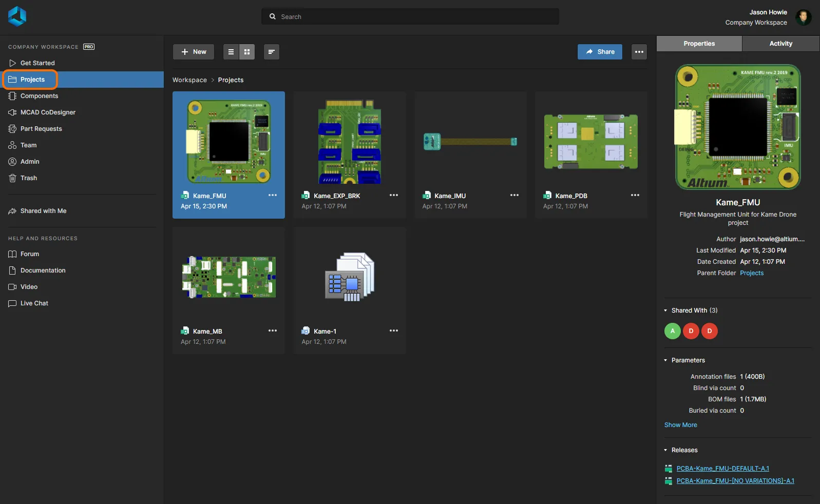Switch to grid view
820x504 pixels.
pyautogui.click(x=247, y=52)
